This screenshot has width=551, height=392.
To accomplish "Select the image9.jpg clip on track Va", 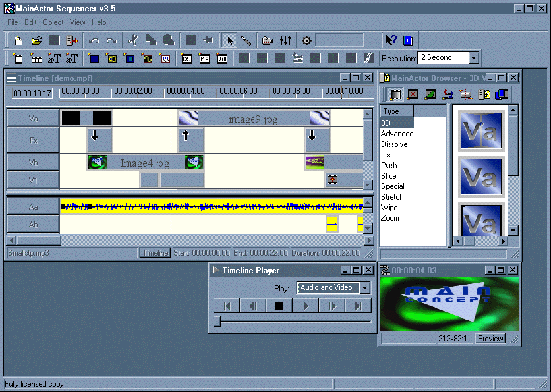I will tap(254, 119).
